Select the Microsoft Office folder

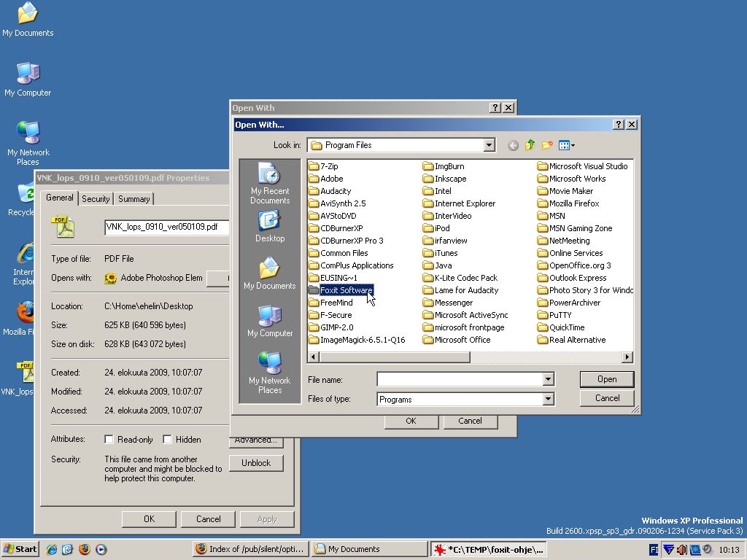[x=457, y=340]
